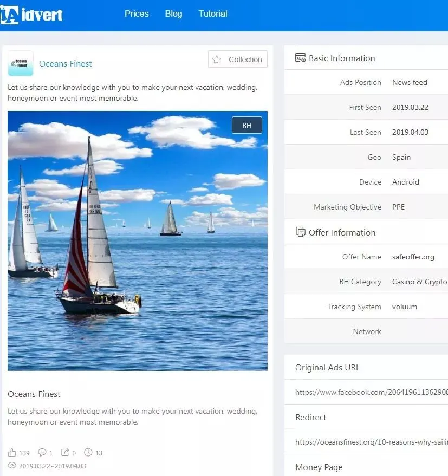Screen dimensions: 448x476
Task: Click the Money Page heading
Action: tap(319, 467)
